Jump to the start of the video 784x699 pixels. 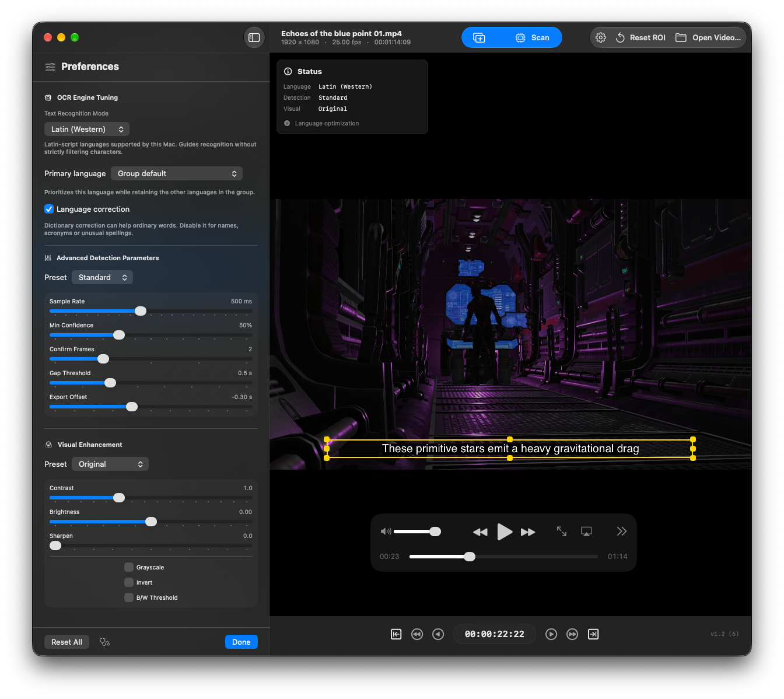click(x=396, y=634)
